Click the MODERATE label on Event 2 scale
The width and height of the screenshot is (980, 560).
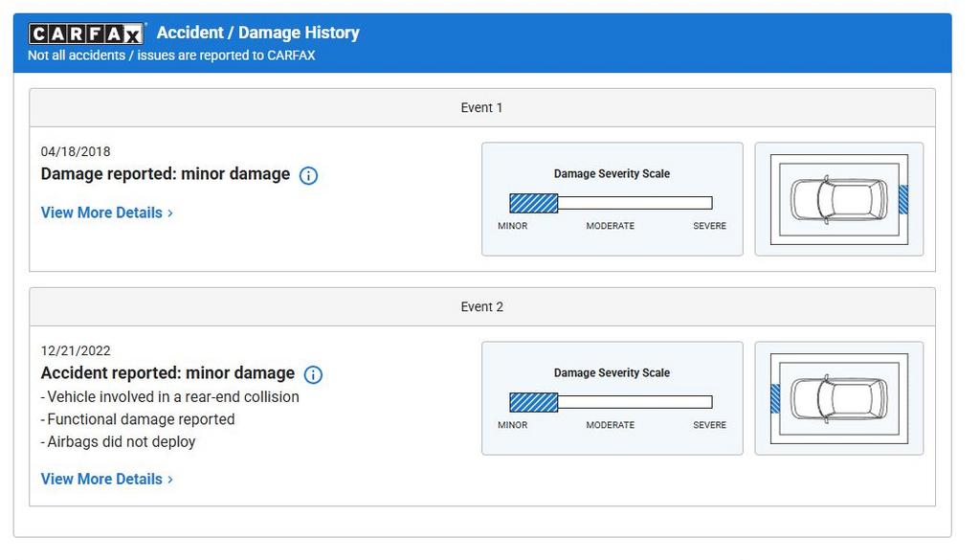(610, 425)
